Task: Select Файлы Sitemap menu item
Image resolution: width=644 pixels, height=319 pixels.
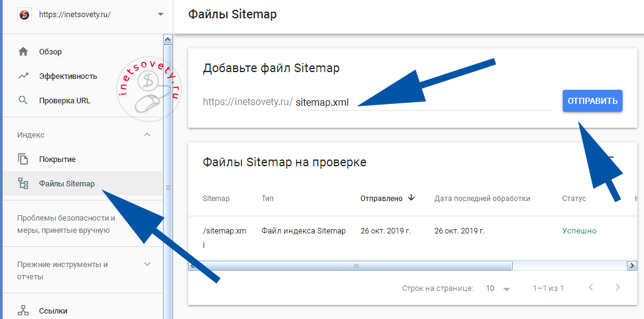Action: click(x=82, y=183)
